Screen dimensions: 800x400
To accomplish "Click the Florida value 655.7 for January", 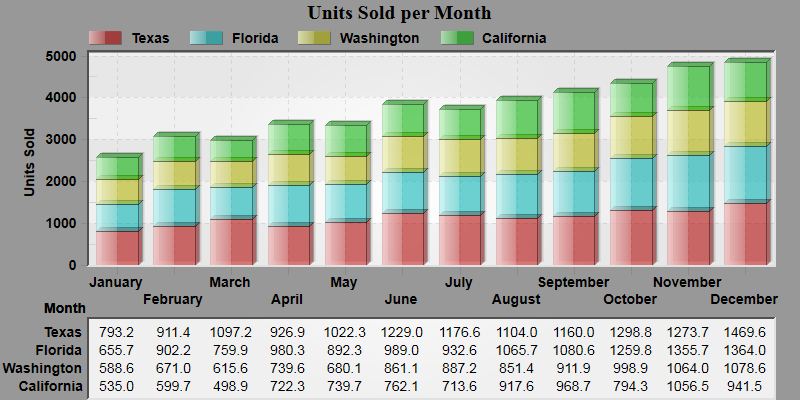I will coord(116,351).
